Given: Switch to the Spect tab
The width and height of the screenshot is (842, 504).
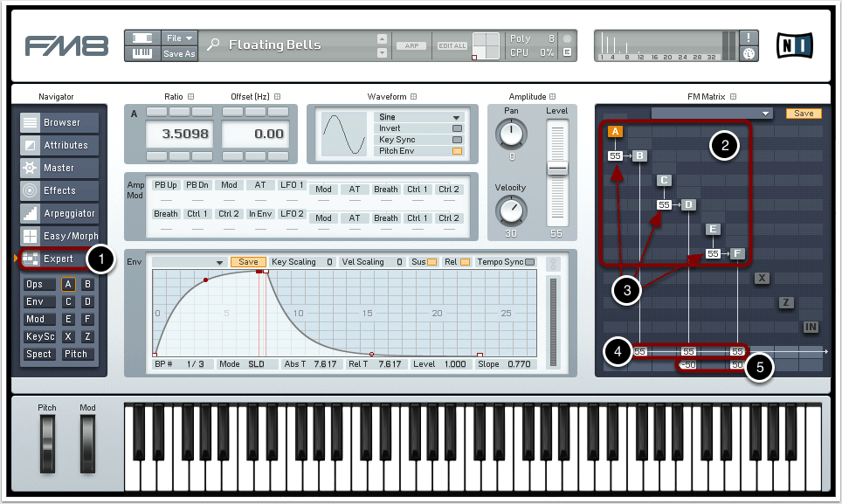Looking at the screenshot, I should tap(38, 355).
